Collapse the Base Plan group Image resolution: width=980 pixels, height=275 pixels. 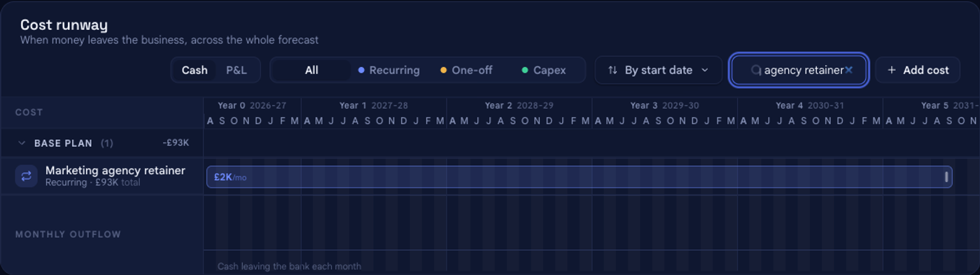[22, 143]
